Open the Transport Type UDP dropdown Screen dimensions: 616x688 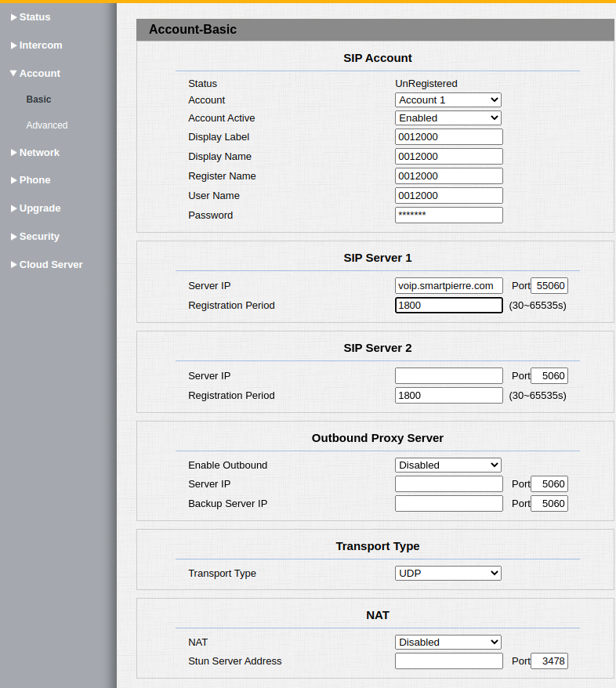[448, 574]
